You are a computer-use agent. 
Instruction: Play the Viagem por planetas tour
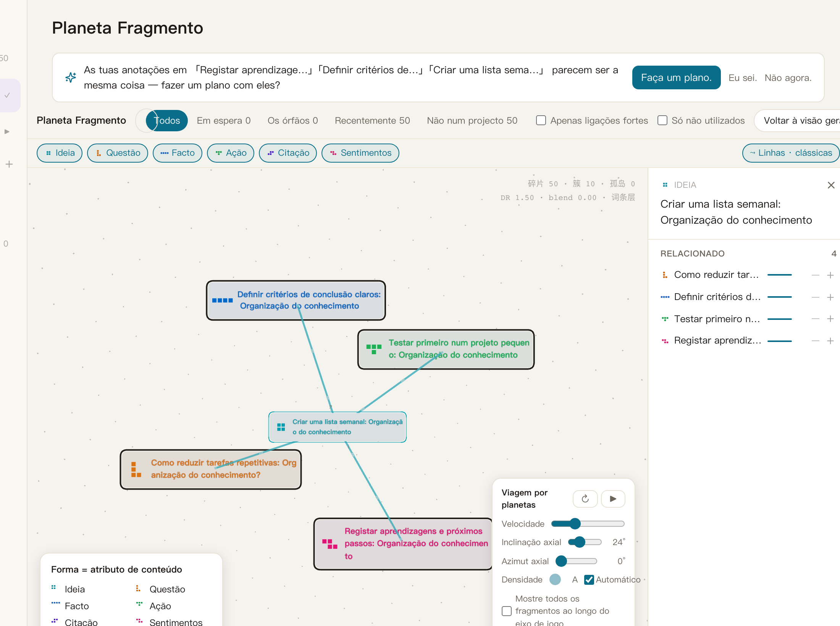tap(613, 499)
